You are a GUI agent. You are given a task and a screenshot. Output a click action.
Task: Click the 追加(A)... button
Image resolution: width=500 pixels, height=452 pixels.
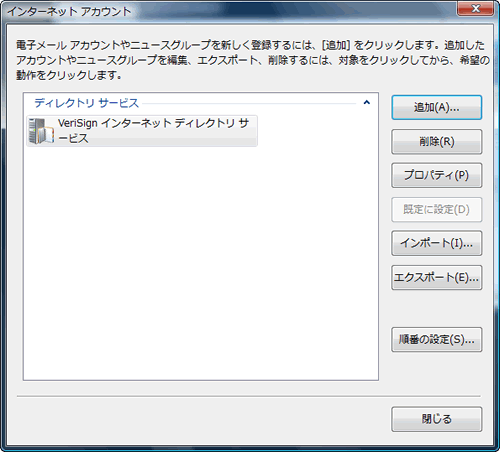[x=437, y=107]
